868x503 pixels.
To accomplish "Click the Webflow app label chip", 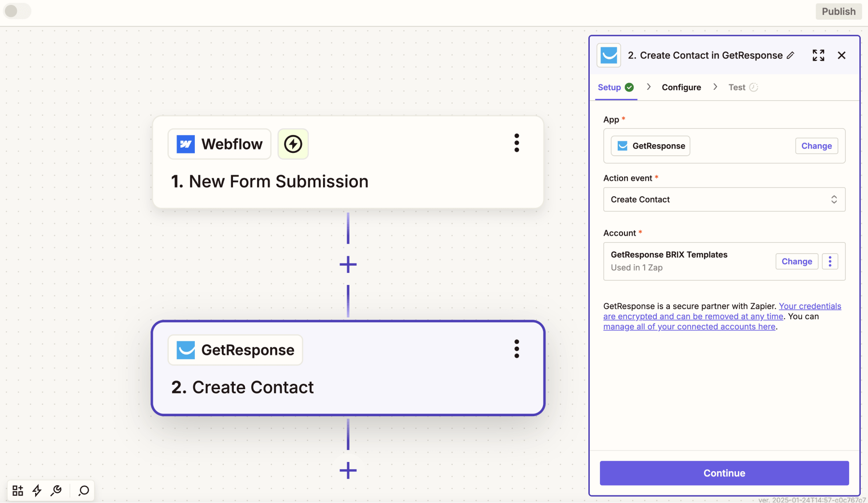I will 219,144.
